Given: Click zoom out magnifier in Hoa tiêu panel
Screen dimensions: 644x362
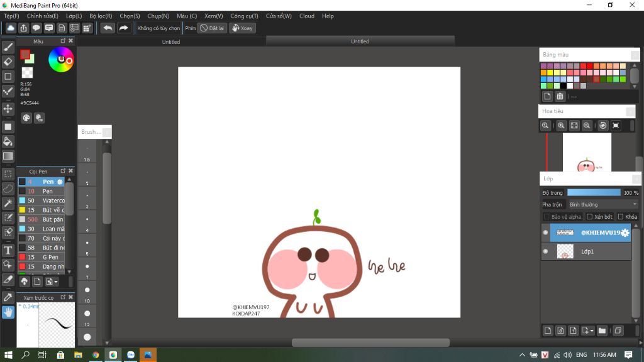Looking at the screenshot, I should point(587,126).
